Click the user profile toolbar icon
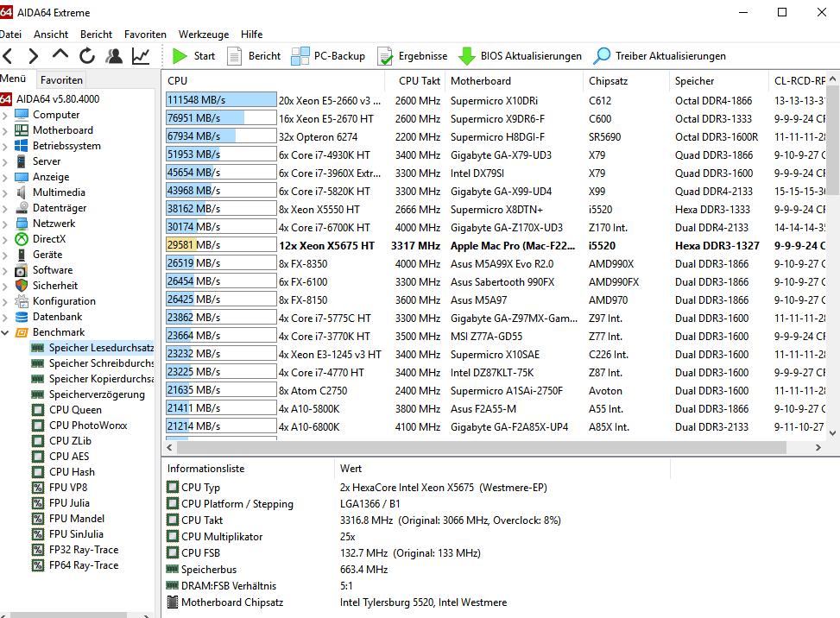 click(x=114, y=56)
